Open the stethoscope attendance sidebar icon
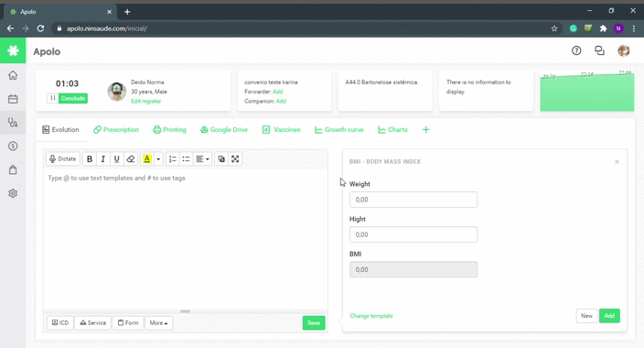Screen dimensions: 644x348 pyautogui.click(x=13, y=123)
